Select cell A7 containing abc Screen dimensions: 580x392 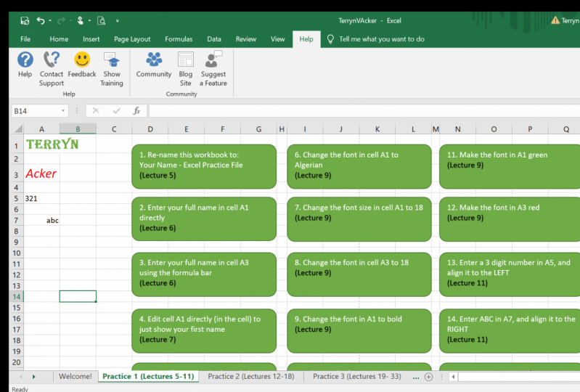[x=41, y=221]
